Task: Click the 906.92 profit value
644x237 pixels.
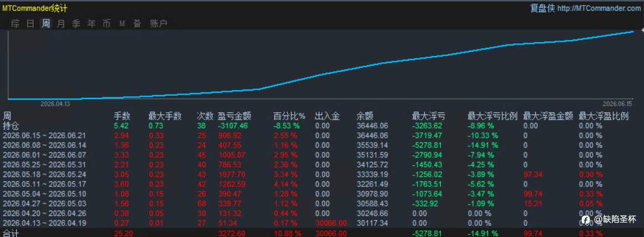Action: tap(230, 136)
